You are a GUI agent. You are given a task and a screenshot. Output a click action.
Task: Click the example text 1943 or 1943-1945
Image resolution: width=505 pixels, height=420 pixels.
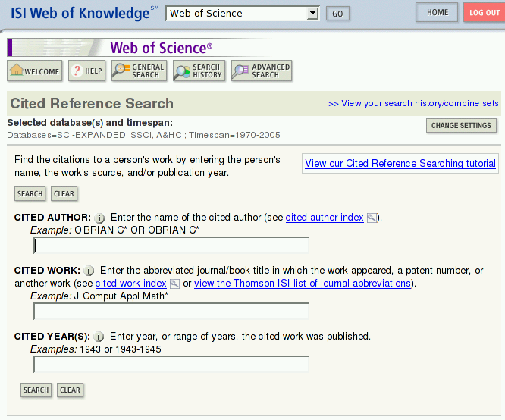click(x=120, y=349)
